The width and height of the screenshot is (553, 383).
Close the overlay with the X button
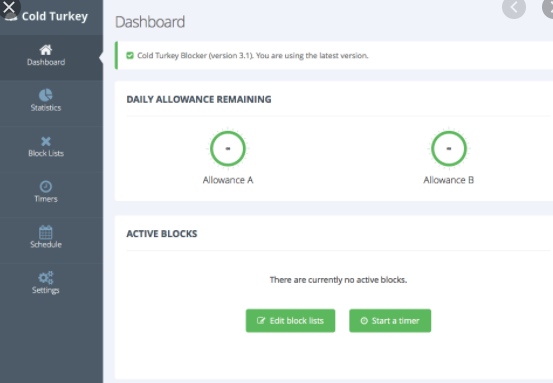coord(9,7)
